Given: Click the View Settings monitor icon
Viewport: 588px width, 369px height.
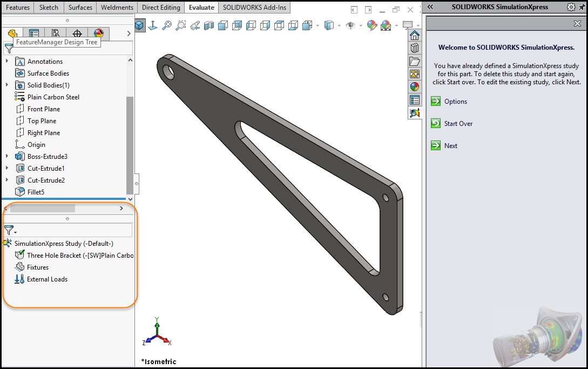Looking at the screenshot, I should pyautogui.click(x=407, y=25).
